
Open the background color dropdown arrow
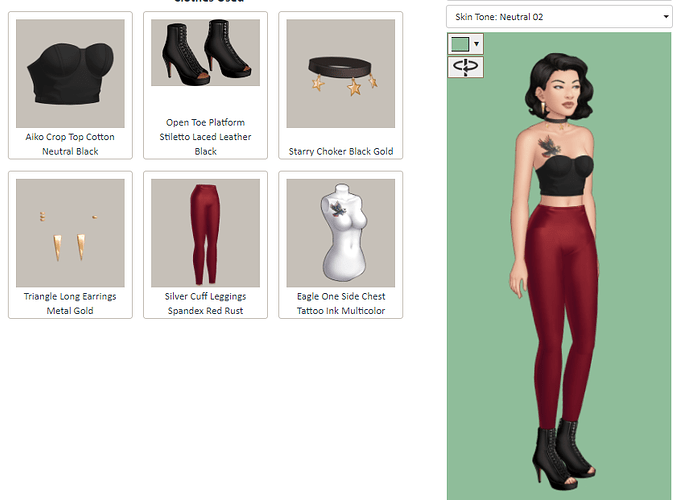(476, 44)
